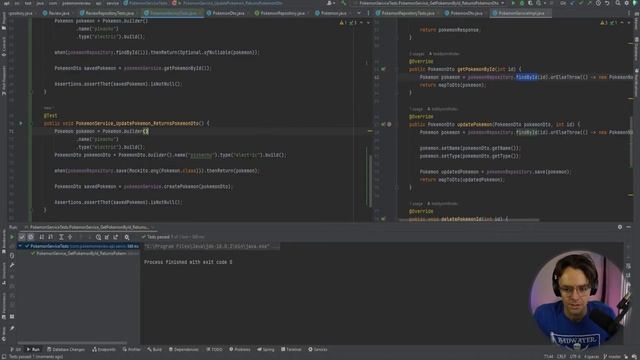The width and height of the screenshot is (640, 360).
Task: Switch to PokemonRepositoryTests.java right tab
Action: [x=405, y=13]
